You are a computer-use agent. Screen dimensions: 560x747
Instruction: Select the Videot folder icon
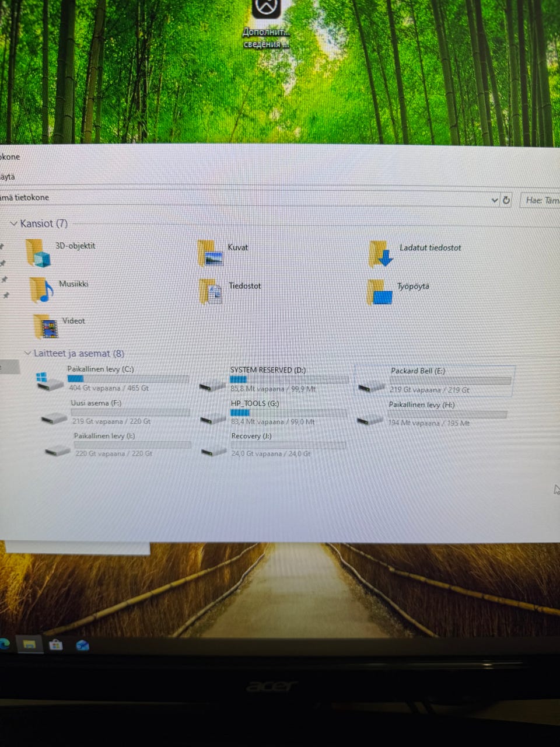pyautogui.click(x=45, y=326)
